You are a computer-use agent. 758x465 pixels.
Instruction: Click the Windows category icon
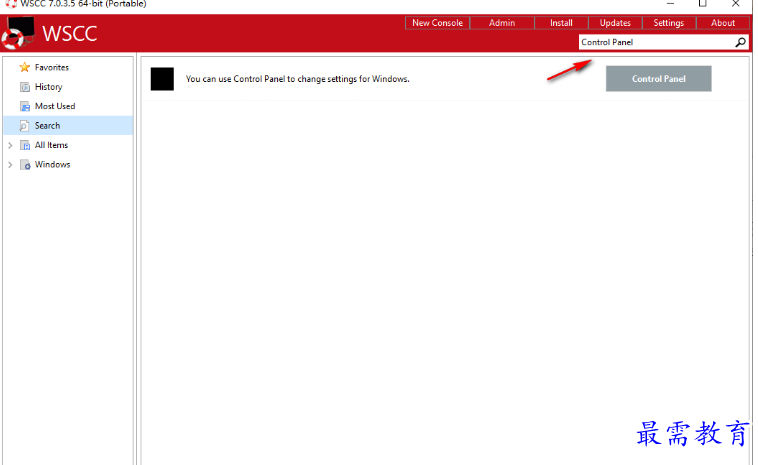pyautogui.click(x=25, y=165)
